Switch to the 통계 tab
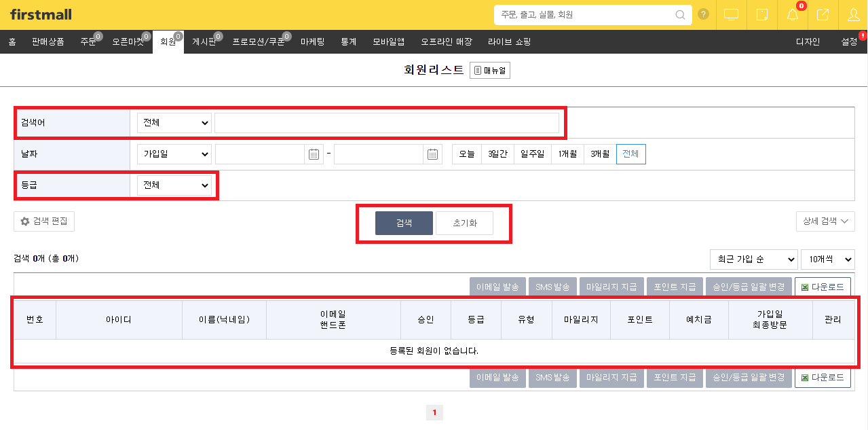The width and height of the screenshot is (868, 430). (347, 41)
